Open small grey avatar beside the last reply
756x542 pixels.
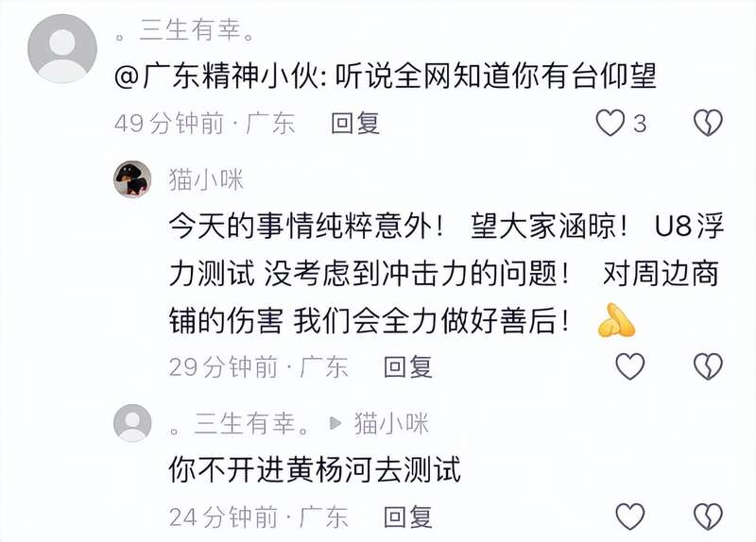[x=132, y=423]
